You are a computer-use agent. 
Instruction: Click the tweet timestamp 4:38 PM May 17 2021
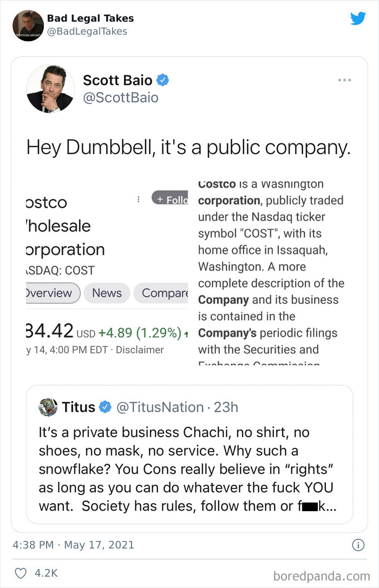point(72,546)
